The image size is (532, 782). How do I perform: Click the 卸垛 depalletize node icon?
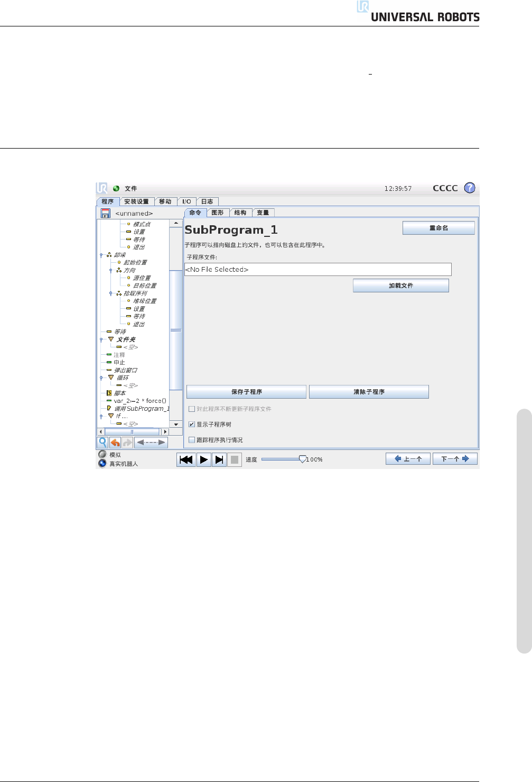(x=109, y=254)
